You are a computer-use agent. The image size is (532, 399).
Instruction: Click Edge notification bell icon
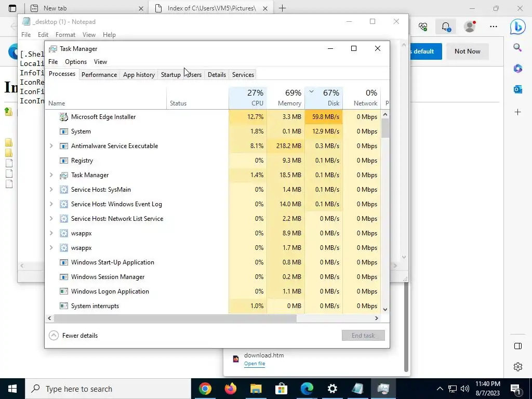pyautogui.click(x=446, y=27)
